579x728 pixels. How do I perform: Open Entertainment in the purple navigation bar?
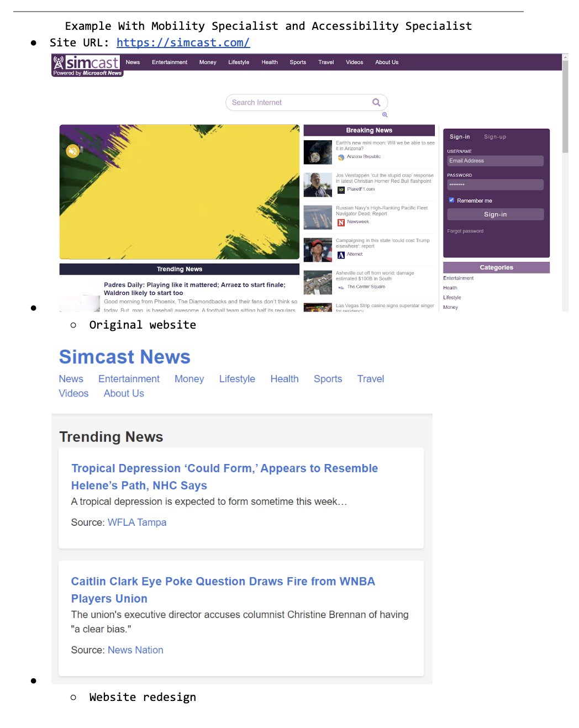click(x=170, y=62)
